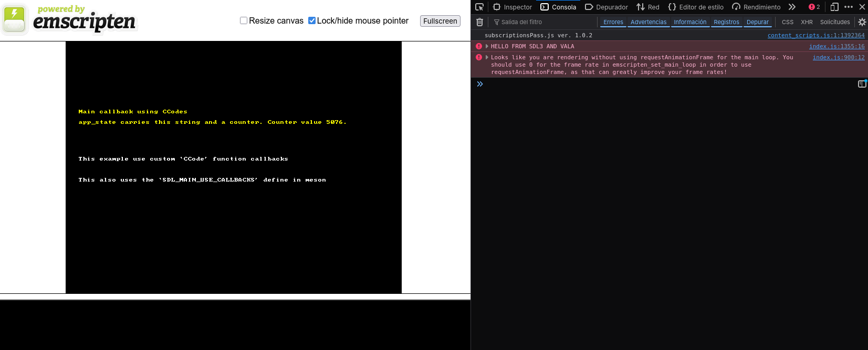Enable the Resize canvas checkbox
Screen dimensions: 868x350
244,20
